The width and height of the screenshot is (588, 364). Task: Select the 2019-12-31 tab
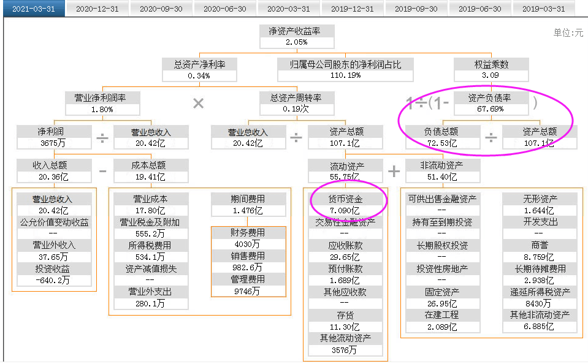point(352,9)
